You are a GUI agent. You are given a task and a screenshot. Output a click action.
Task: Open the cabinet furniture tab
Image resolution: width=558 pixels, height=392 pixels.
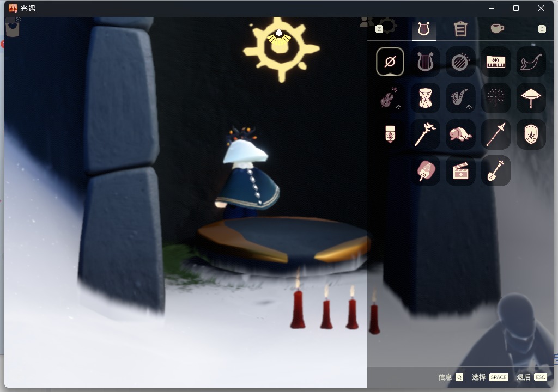460,29
